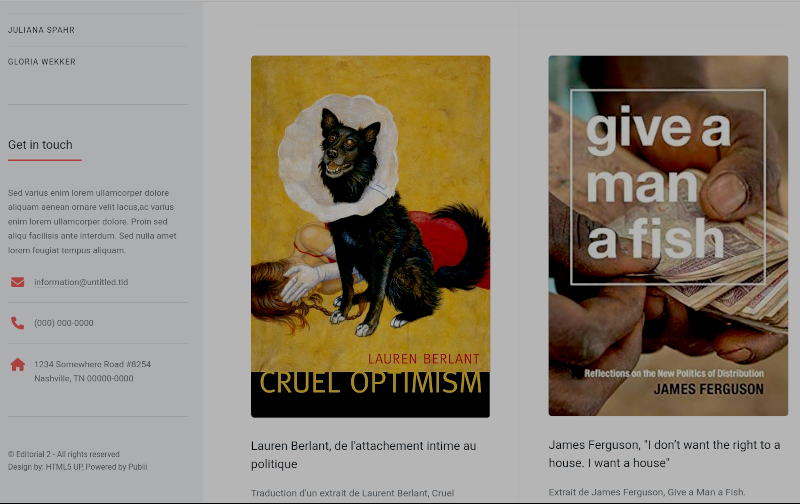Click the red envelope email icon
The width and height of the screenshot is (800, 504).
[17, 282]
